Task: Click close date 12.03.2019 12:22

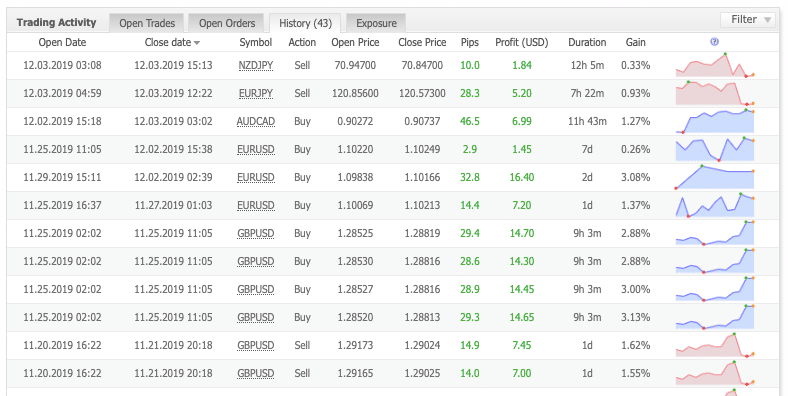Action: point(173,93)
